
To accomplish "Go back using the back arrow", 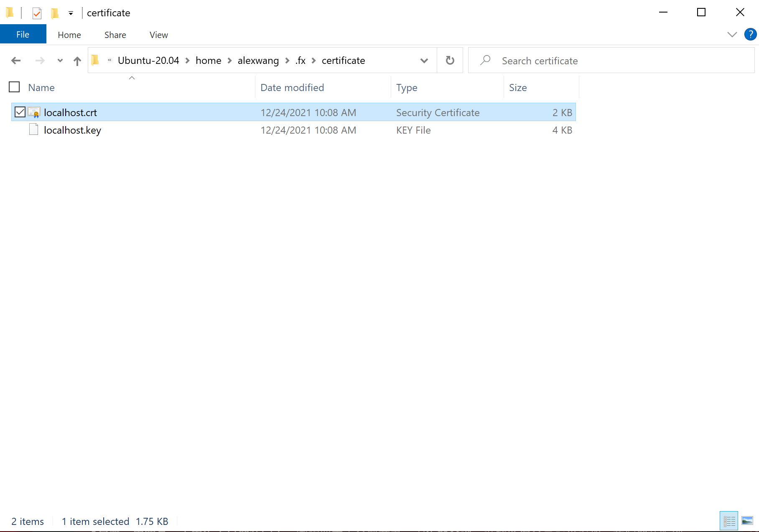I will 15,61.
